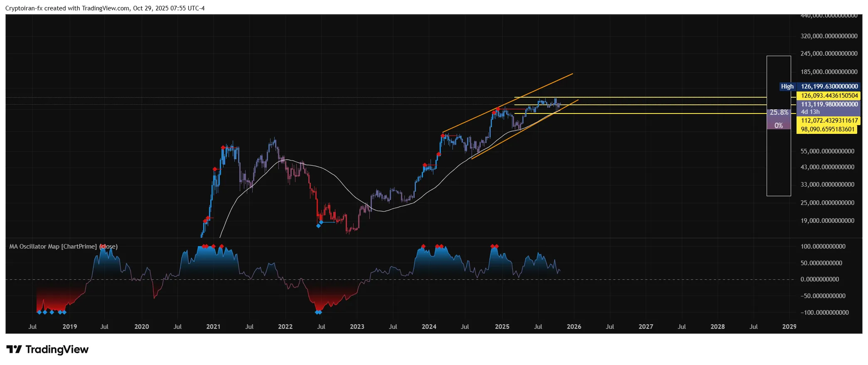
Task: Click the red diamond above oscillator near 2024
Action: click(x=423, y=247)
